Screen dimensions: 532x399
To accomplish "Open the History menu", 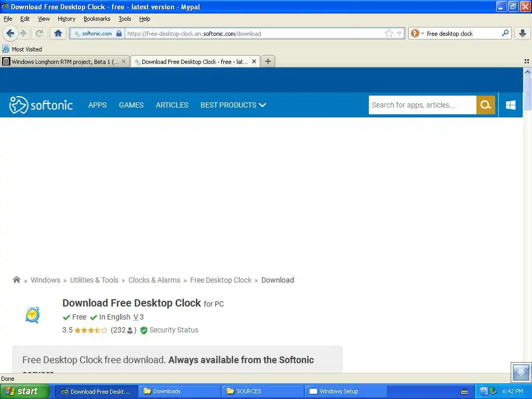I will (66, 19).
